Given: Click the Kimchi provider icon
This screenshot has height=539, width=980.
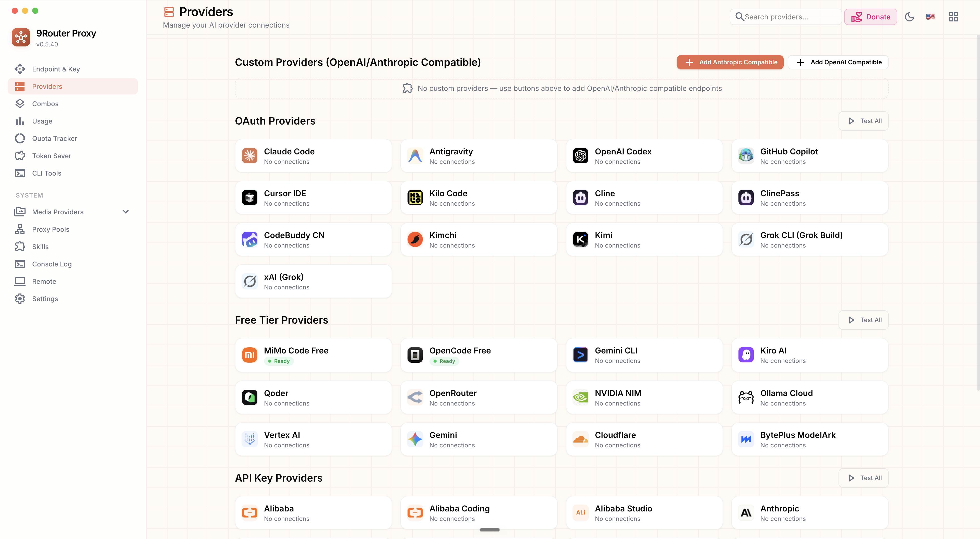Looking at the screenshot, I should click(x=415, y=239).
